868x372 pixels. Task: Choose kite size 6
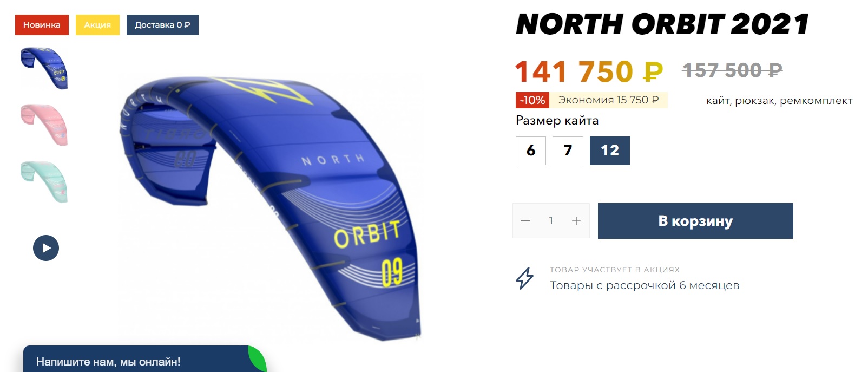pyautogui.click(x=531, y=151)
